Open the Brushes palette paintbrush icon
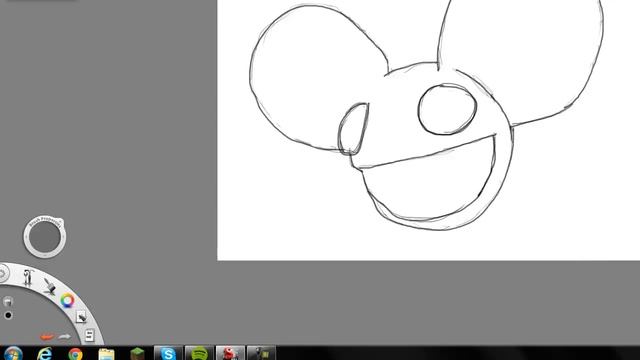The width and height of the screenshot is (640, 360). click(50, 286)
